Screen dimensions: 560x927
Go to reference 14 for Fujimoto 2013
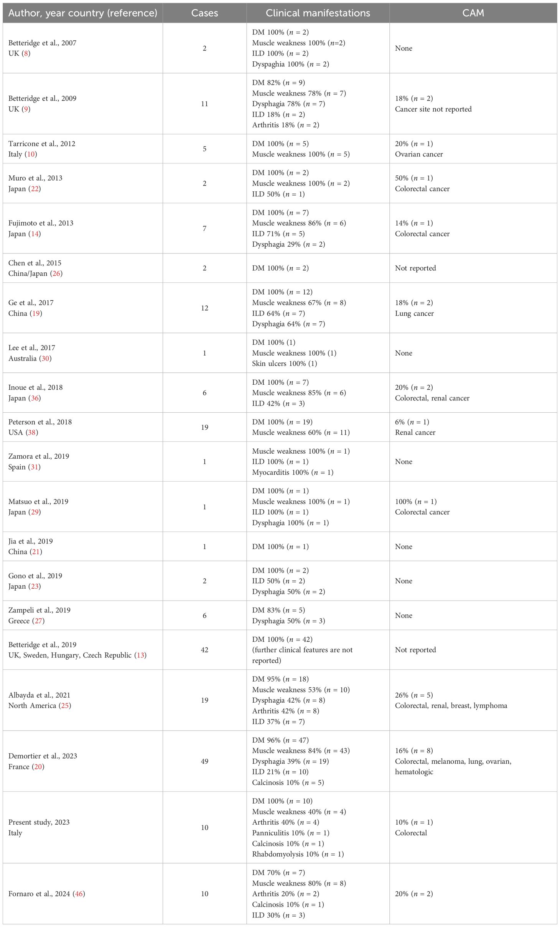point(35,234)
